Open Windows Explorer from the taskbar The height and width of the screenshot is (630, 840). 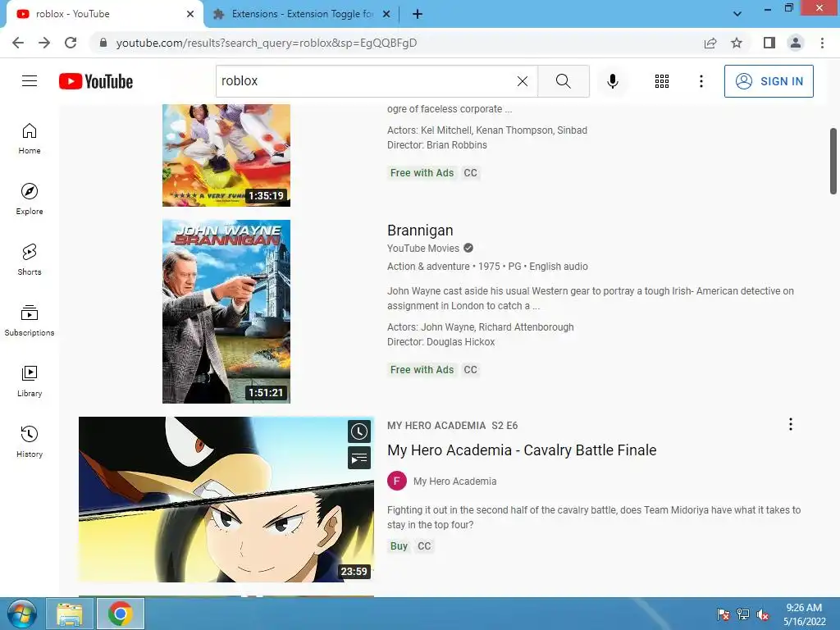[x=70, y=614]
